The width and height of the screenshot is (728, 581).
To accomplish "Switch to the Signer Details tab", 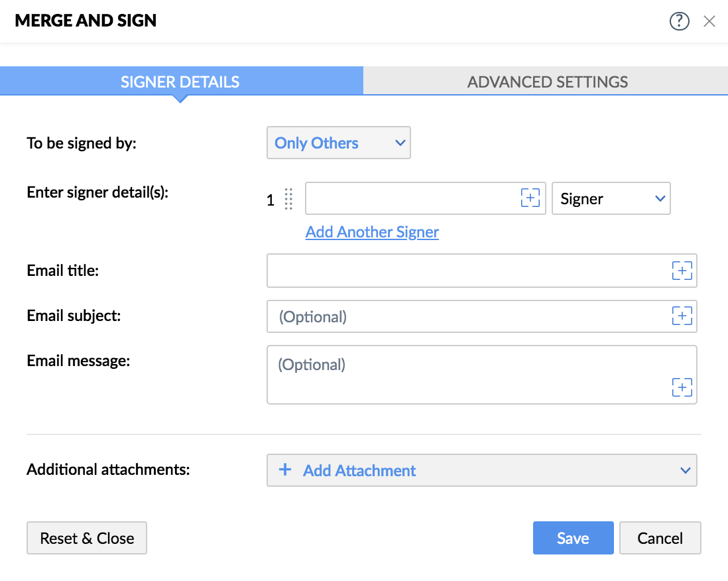I will (180, 82).
